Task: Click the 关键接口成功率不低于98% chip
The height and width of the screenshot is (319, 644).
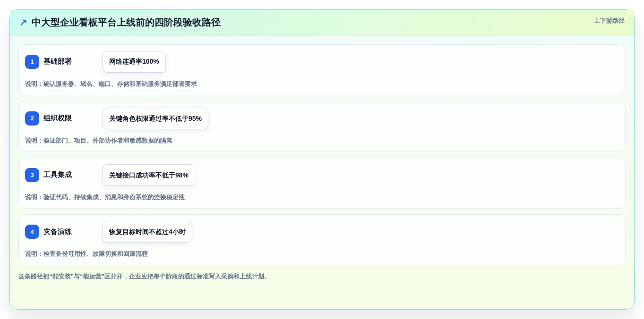Action: click(x=149, y=175)
